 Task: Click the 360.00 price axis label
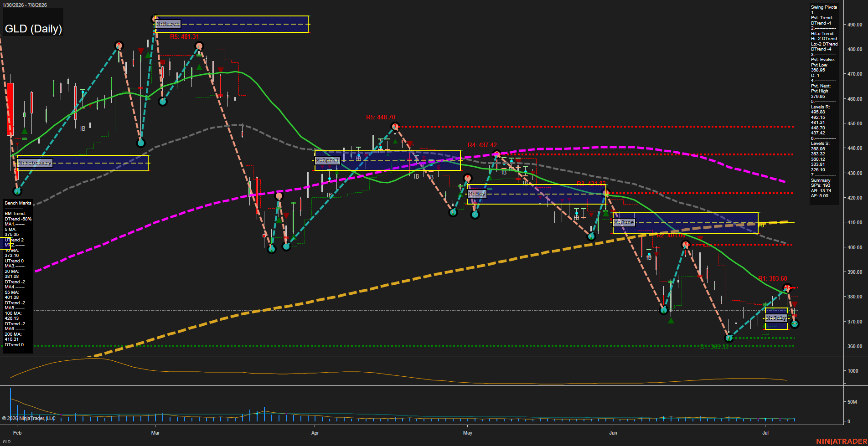pyautogui.click(x=855, y=346)
